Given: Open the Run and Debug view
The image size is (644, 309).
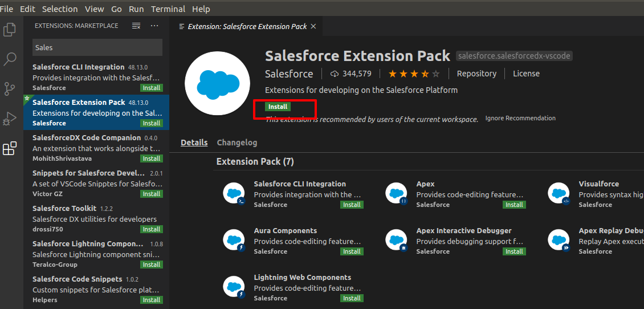Looking at the screenshot, I should tap(10, 119).
